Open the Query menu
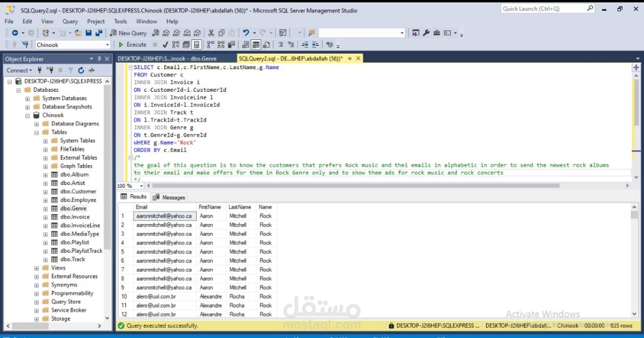 coord(70,21)
